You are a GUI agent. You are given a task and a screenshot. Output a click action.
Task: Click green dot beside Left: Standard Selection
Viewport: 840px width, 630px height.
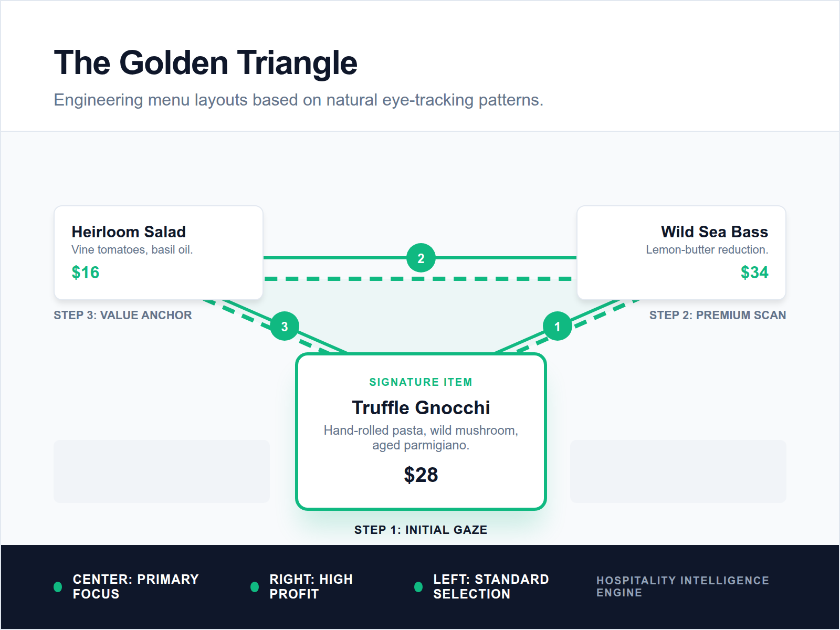click(418, 586)
